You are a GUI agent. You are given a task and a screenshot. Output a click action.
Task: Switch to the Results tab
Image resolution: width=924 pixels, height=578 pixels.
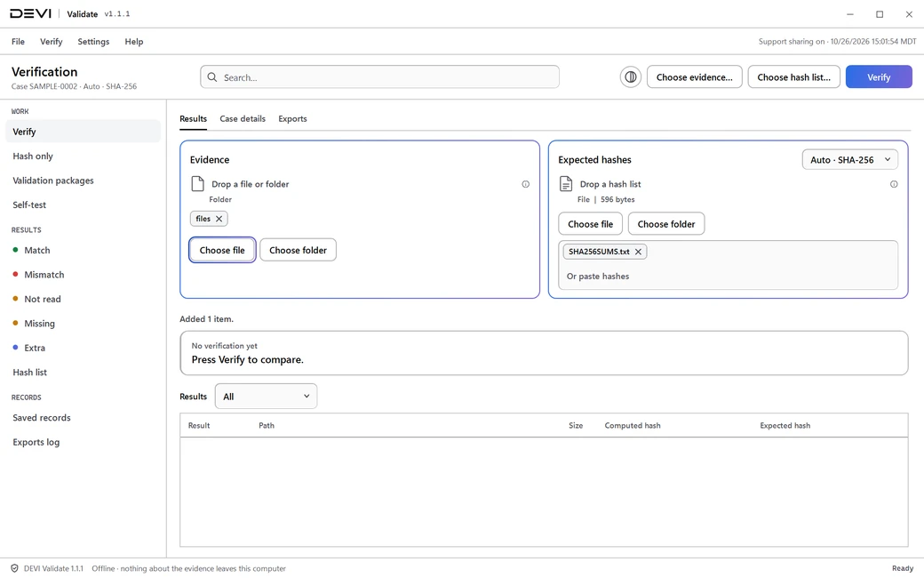pyautogui.click(x=194, y=118)
